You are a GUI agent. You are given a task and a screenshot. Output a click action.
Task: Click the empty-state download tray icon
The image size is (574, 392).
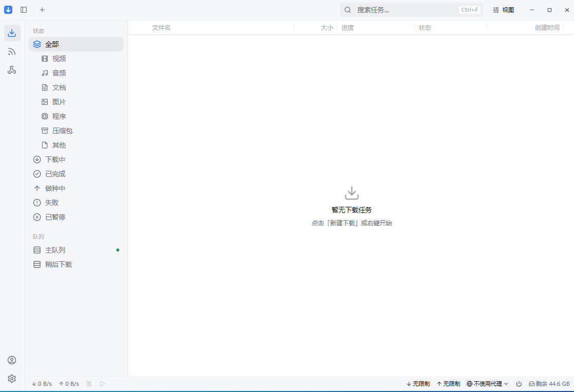[x=352, y=193]
